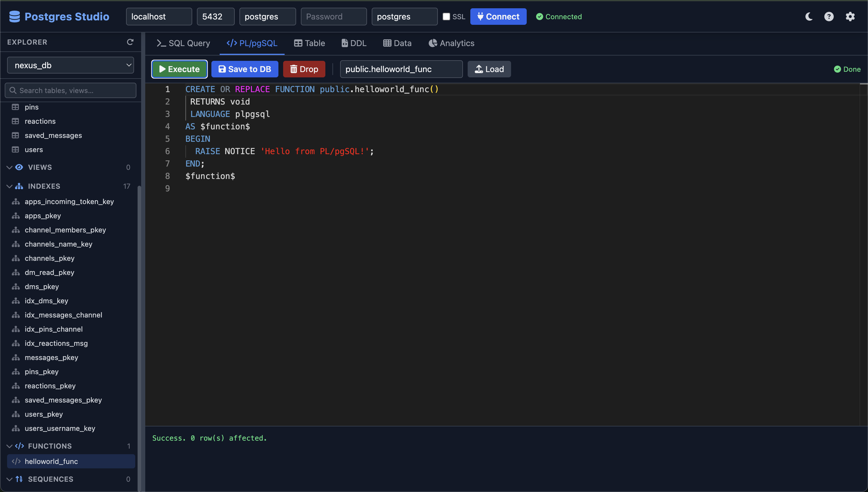Select index idx_messages_channel
868x492 pixels.
71,315
